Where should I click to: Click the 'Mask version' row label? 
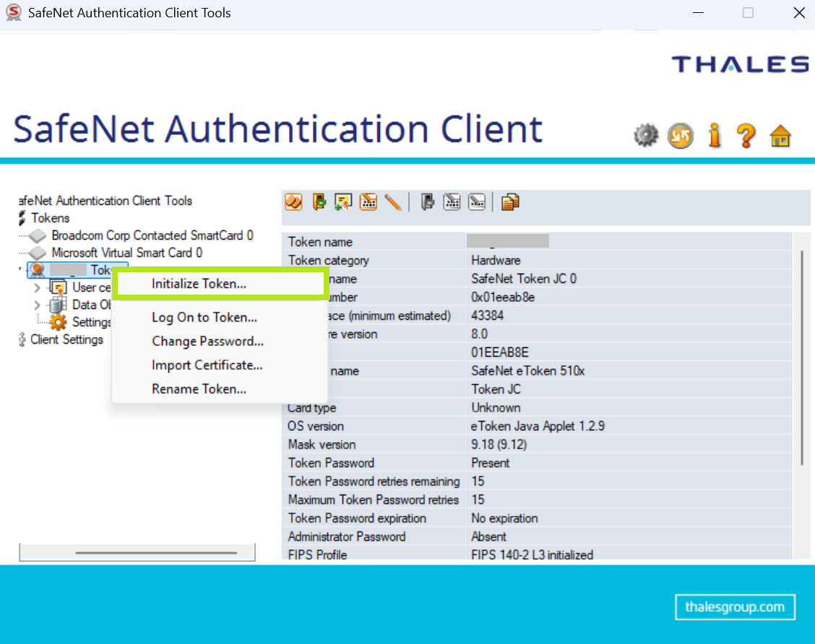coord(322,445)
